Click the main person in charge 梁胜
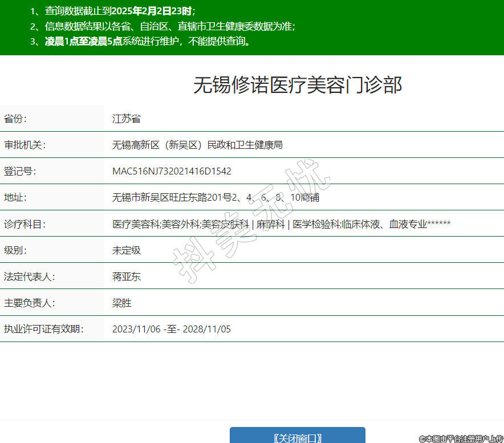The width and height of the screenshot is (504, 443). click(122, 303)
